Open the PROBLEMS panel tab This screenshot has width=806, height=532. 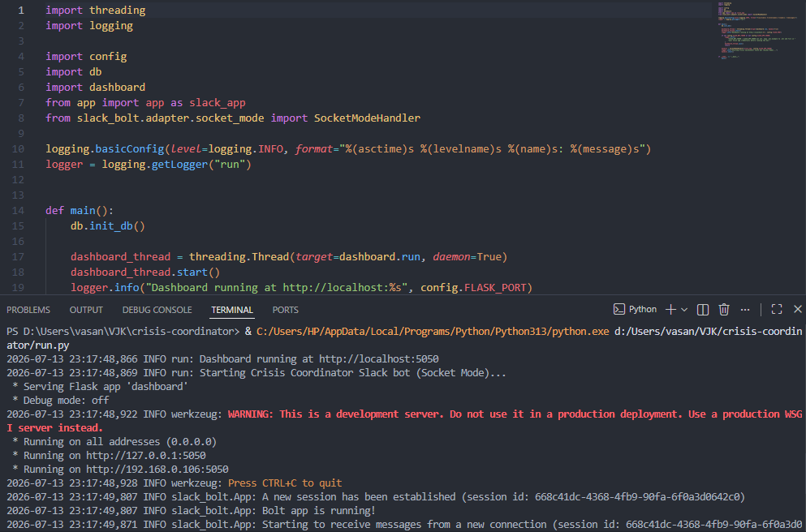pyautogui.click(x=28, y=310)
